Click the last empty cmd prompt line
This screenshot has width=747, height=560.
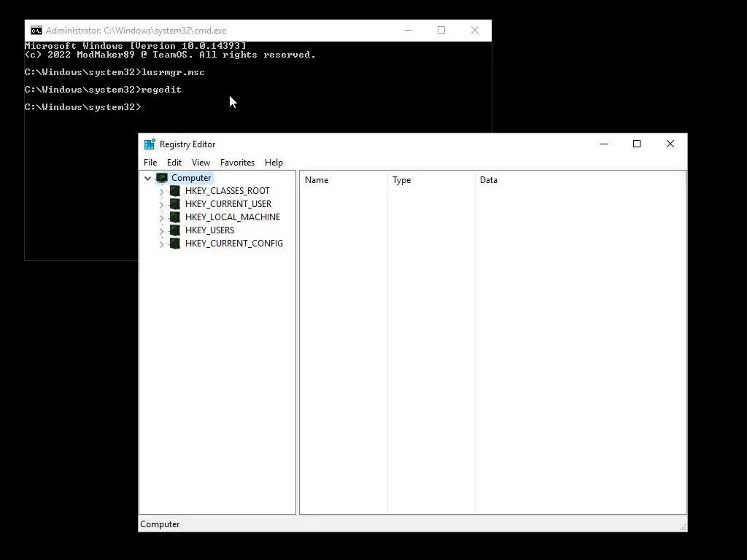(x=83, y=107)
